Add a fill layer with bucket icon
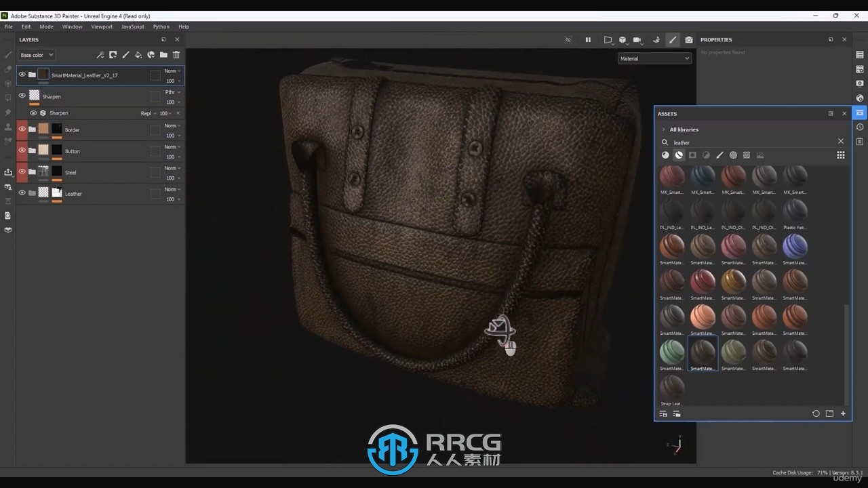 coord(138,55)
